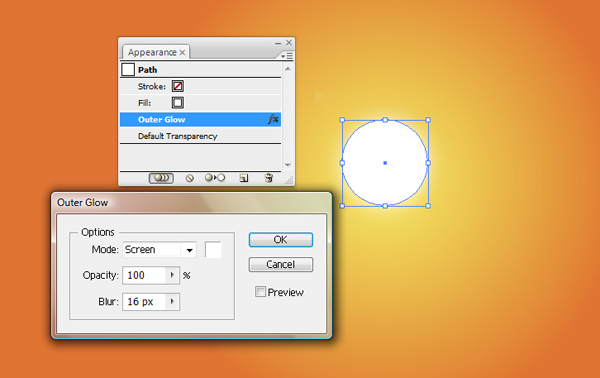The height and width of the screenshot is (378, 600).
Task: Click the Fill swatch in Appearance panel
Action: click(x=178, y=103)
